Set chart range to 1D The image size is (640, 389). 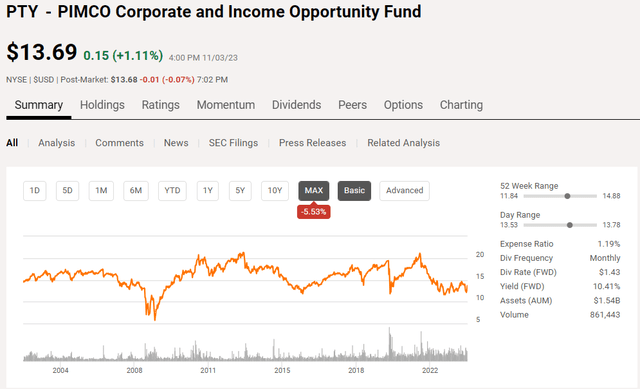pos(35,191)
